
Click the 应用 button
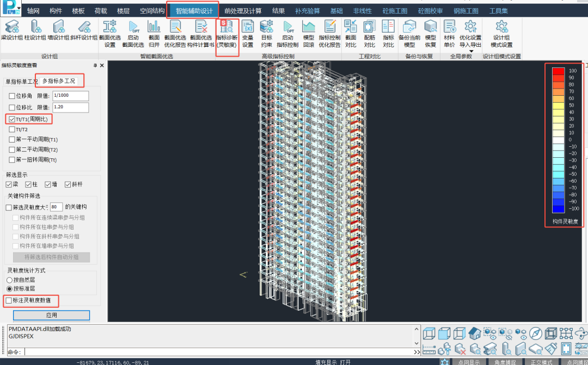(x=51, y=315)
